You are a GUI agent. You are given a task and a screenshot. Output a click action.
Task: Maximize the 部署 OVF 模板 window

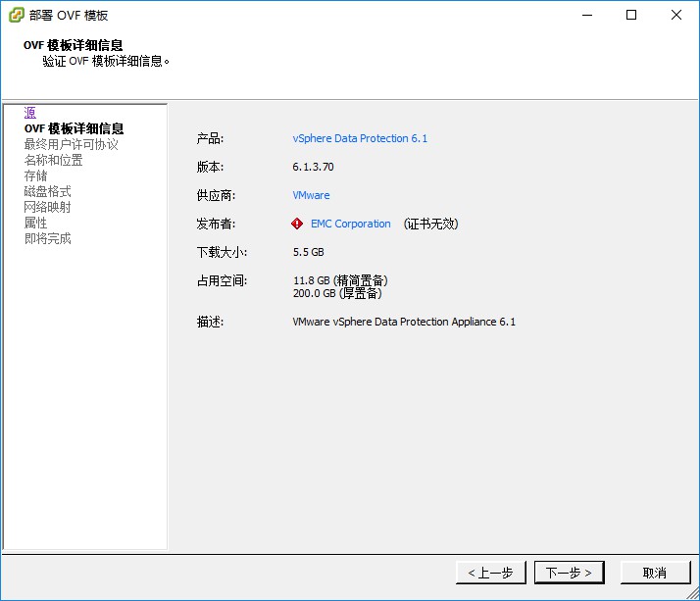click(631, 15)
